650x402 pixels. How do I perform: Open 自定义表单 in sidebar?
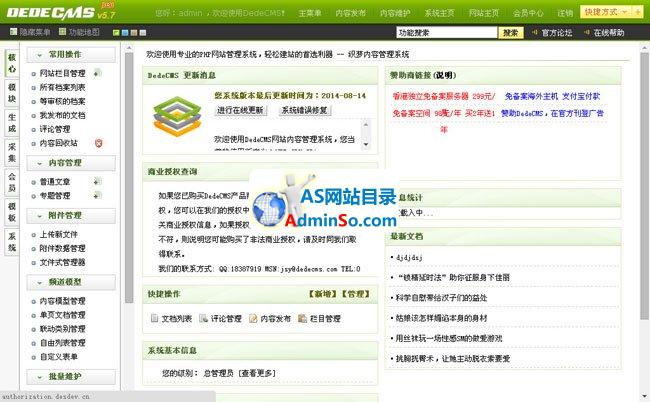click(x=58, y=356)
